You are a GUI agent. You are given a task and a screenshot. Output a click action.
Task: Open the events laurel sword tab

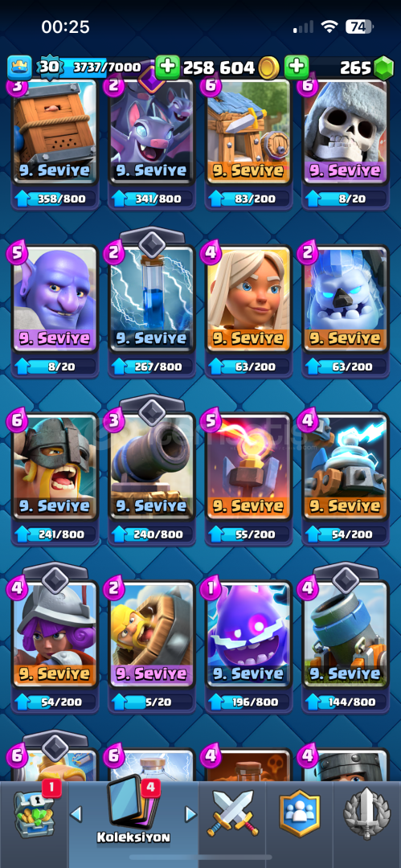click(366, 813)
